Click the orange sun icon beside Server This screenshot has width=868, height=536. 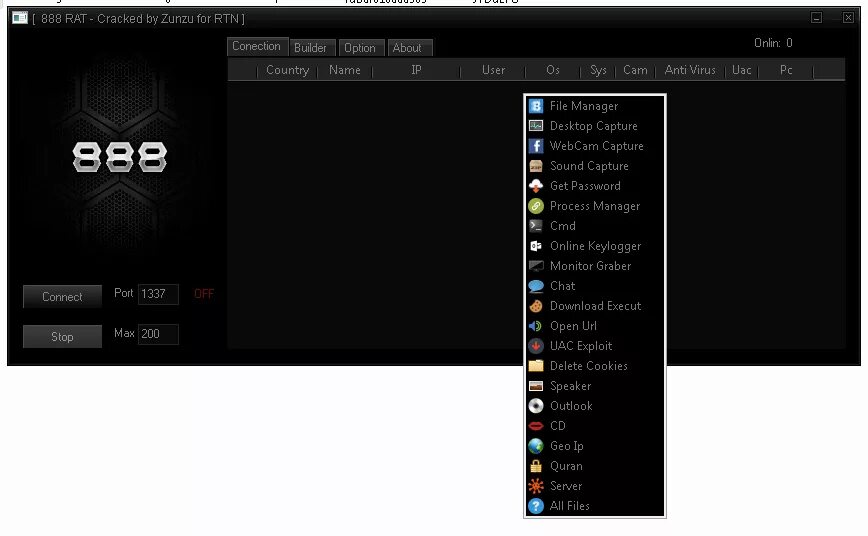536,486
